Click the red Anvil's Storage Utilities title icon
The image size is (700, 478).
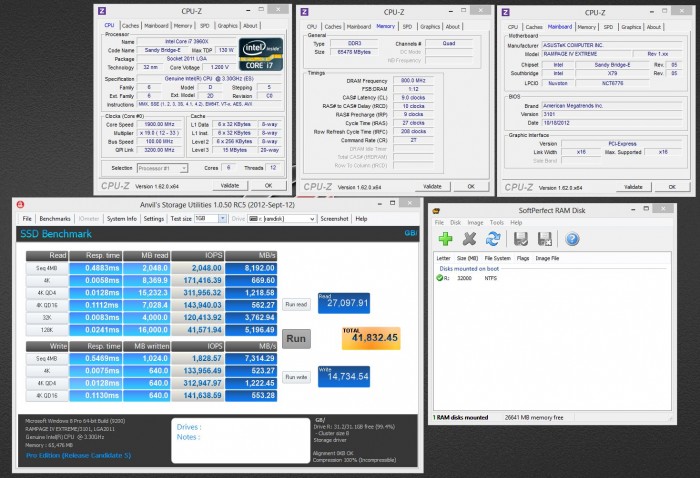20,204
